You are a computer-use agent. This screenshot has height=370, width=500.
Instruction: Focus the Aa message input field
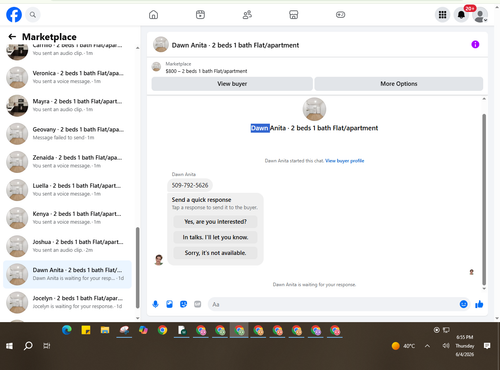click(x=333, y=304)
